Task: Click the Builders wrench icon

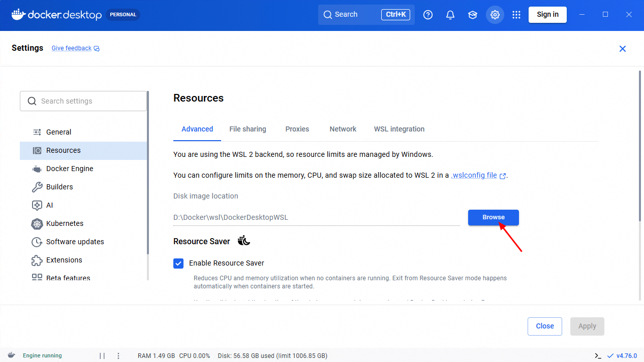Action: (x=37, y=187)
